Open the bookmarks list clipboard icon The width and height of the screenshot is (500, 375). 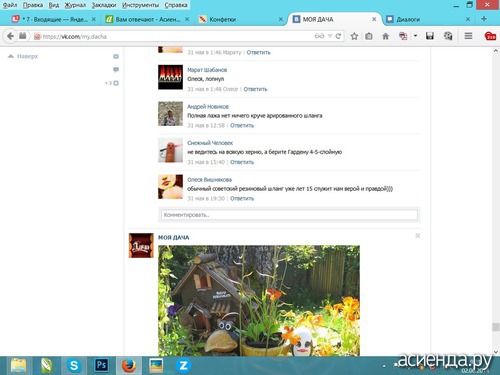tap(369, 36)
